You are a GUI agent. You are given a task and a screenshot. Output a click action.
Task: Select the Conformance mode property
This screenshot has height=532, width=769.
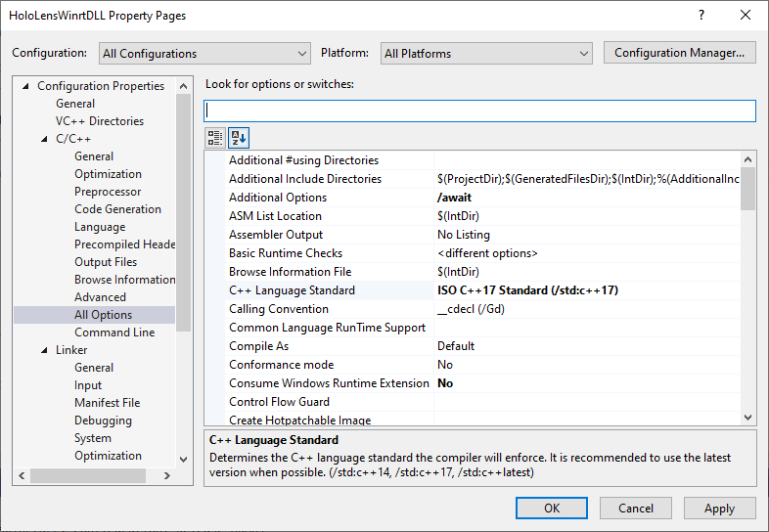[x=281, y=365]
